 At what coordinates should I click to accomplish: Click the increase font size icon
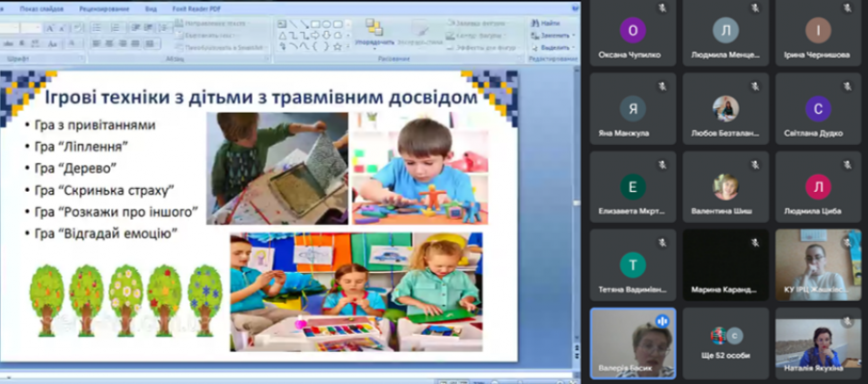coord(50,28)
